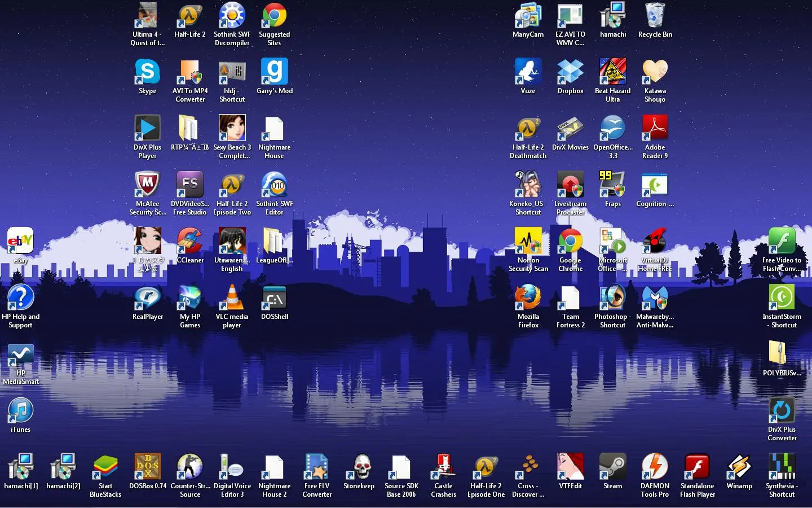Open the Skype desktop icon
812x508 pixels.
(x=148, y=72)
